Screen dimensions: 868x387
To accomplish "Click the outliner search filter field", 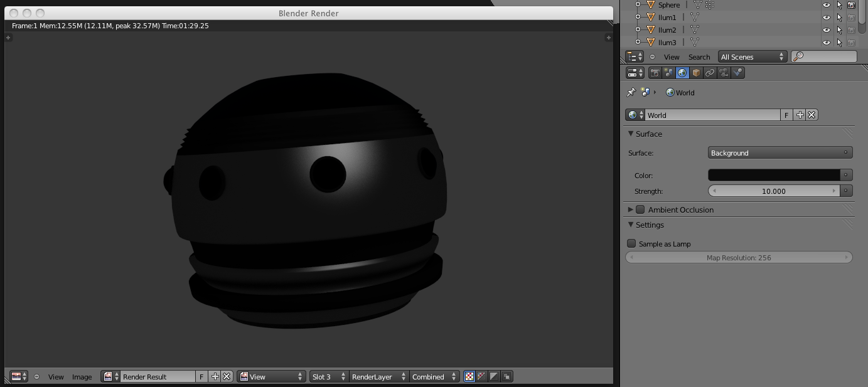I will 828,56.
